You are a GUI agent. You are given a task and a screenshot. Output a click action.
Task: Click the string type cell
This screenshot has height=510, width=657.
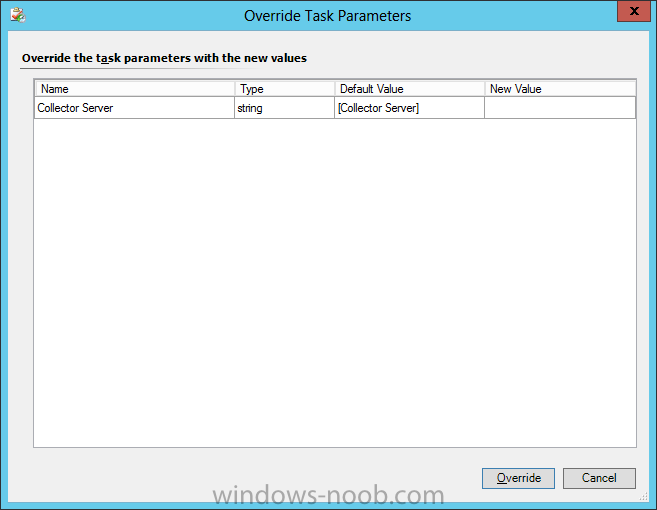pyautogui.click(x=285, y=108)
